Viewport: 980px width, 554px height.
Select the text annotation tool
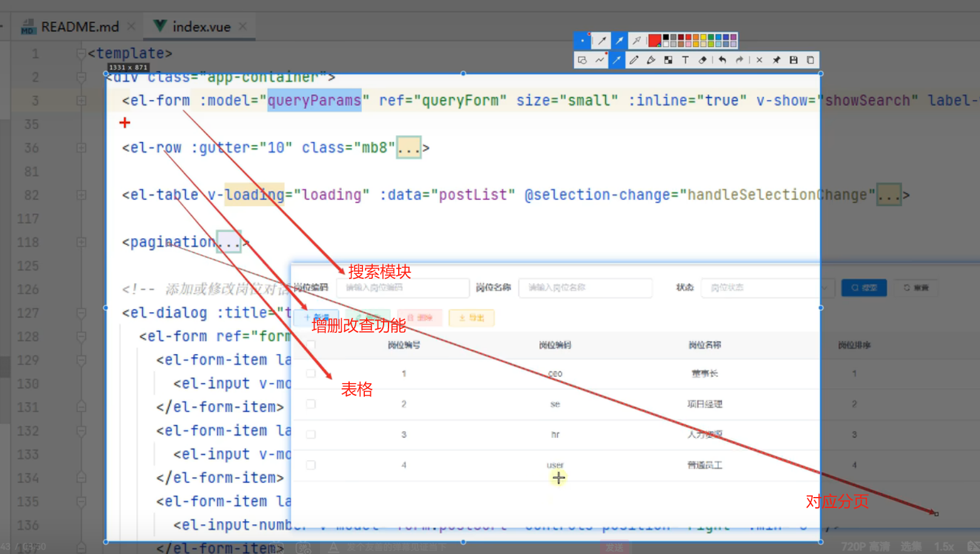[685, 60]
